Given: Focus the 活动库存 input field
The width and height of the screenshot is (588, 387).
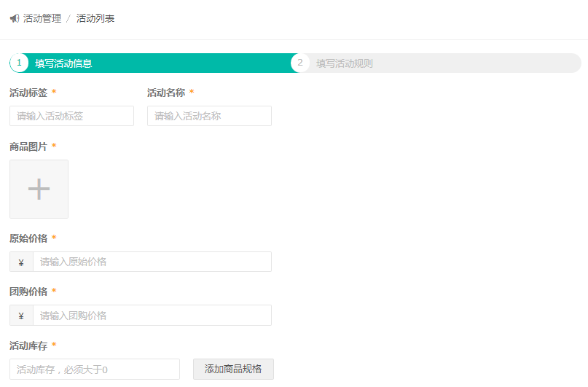Looking at the screenshot, I should point(95,370).
